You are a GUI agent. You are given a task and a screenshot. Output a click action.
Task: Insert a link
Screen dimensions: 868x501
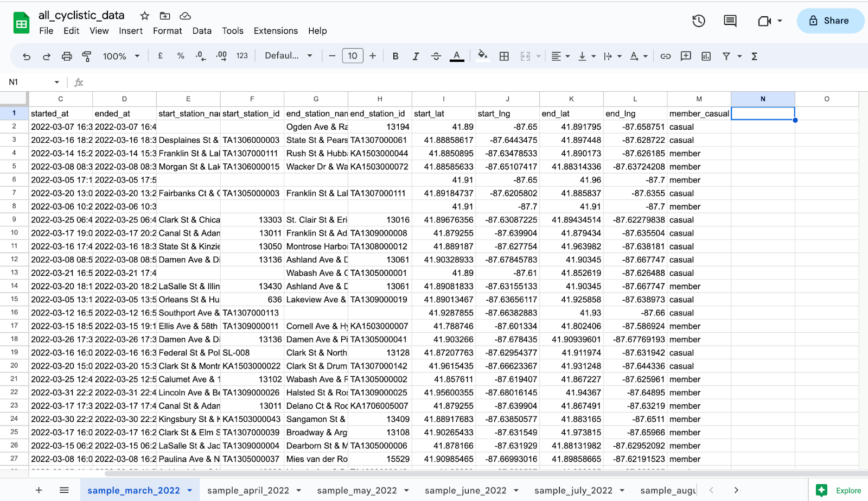(x=666, y=56)
